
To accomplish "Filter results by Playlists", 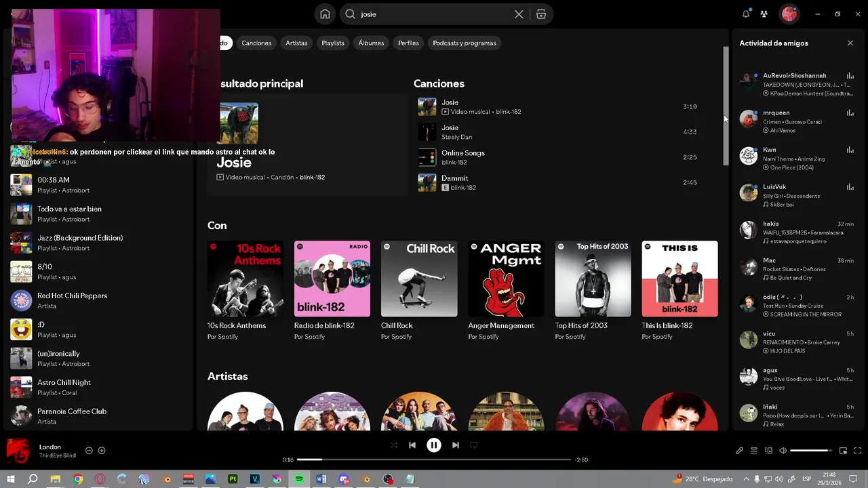I will tap(333, 43).
